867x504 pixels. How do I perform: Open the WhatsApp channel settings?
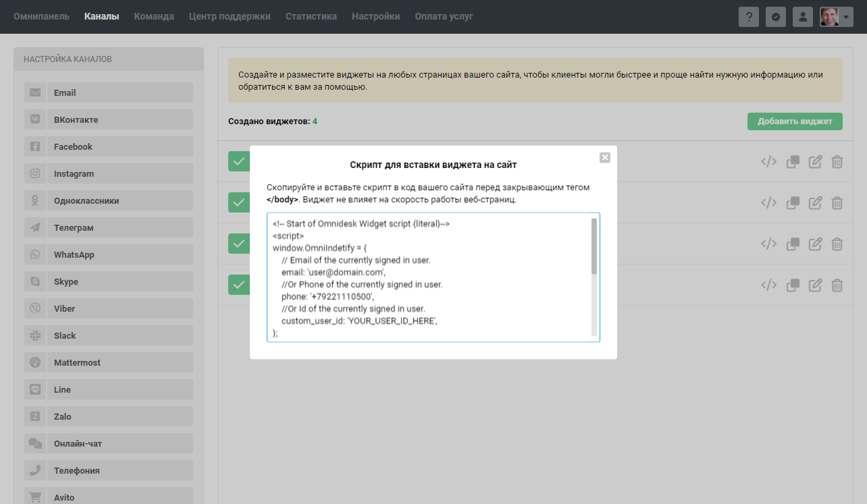click(x=108, y=254)
